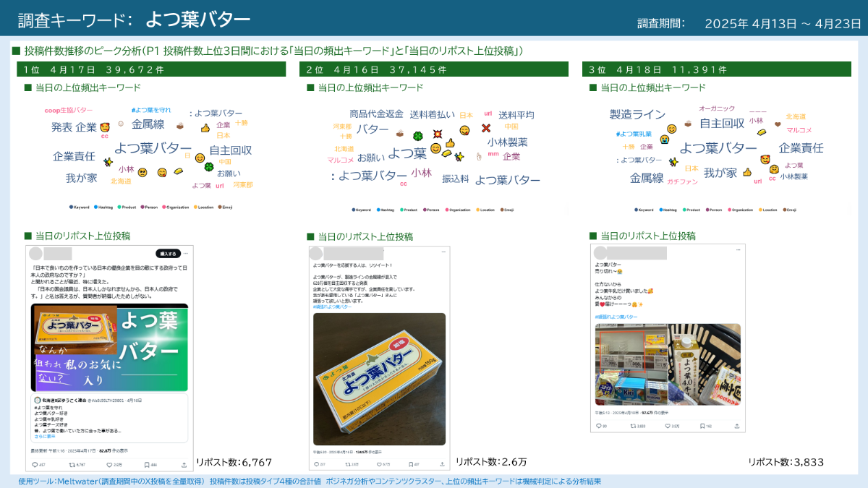Click the #よつ葉乳業 hashtag keyword
This screenshot has height=488, width=868.
point(634,134)
